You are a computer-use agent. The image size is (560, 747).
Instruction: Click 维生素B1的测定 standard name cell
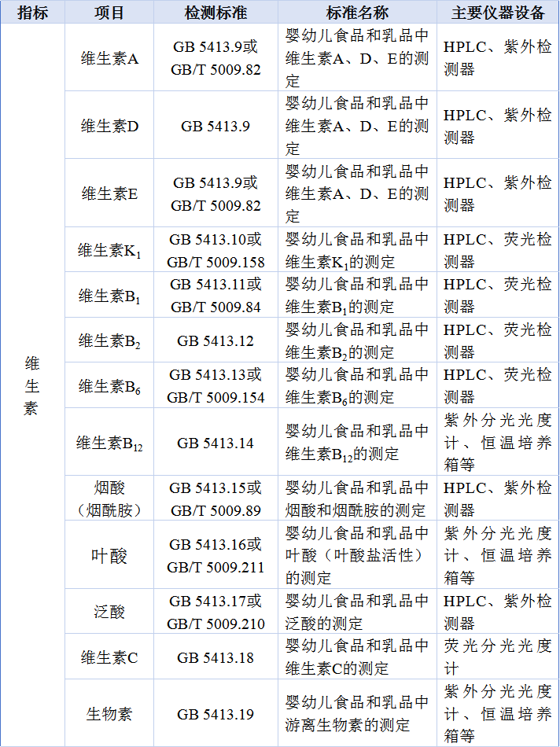pyautogui.click(x=357, y=295)
